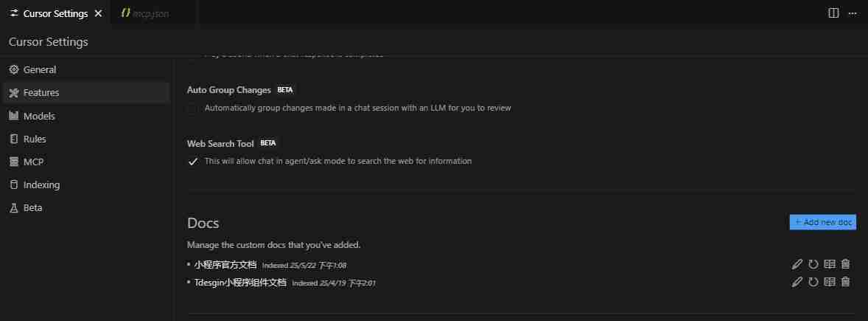868x321 pixels.
Task: Delete the Tdesgin小程序组件文档 doc
Action: coord(845,282)
